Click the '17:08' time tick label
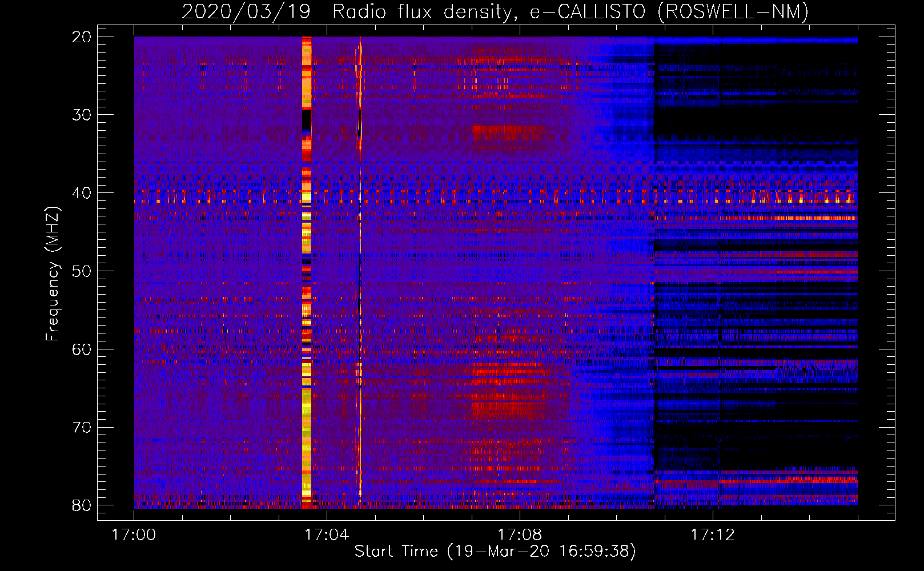924x571 pixels. [520, 535]
